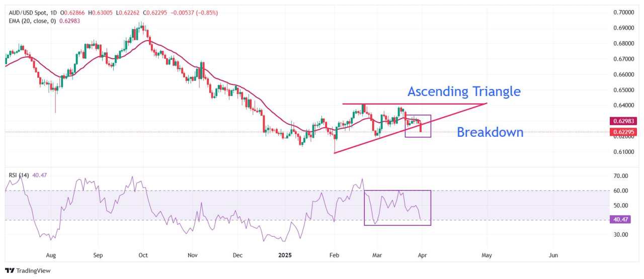Viewport: 644px width, 279px height.
Task: Click the 0.62983 EMA price tag
Action: [622, 121]
